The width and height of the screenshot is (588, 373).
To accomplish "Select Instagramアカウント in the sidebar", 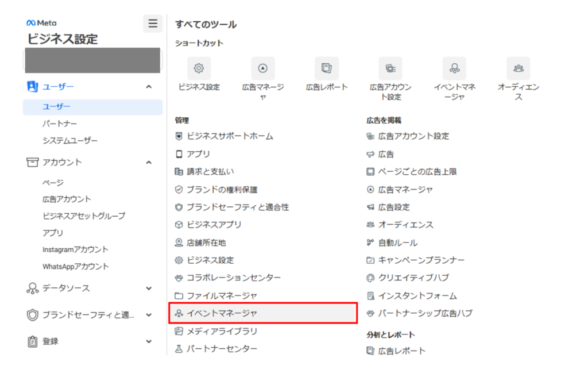I will tap(75, 249).
